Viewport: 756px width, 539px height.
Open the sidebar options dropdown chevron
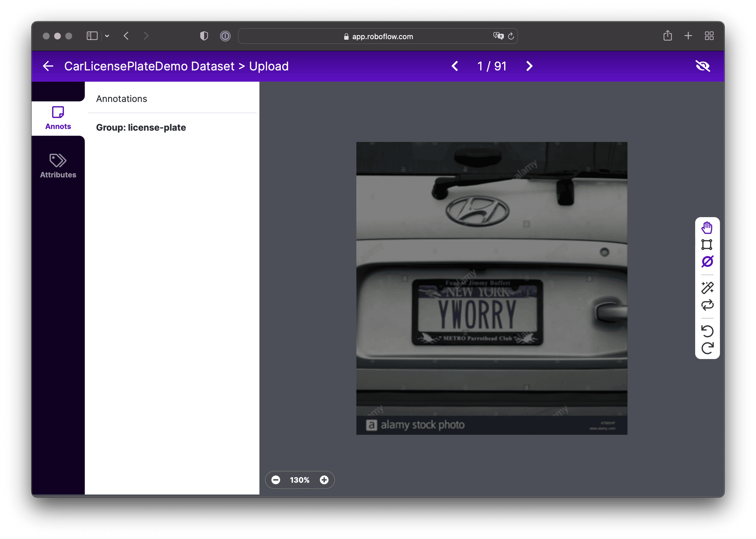tap(107, 36)
